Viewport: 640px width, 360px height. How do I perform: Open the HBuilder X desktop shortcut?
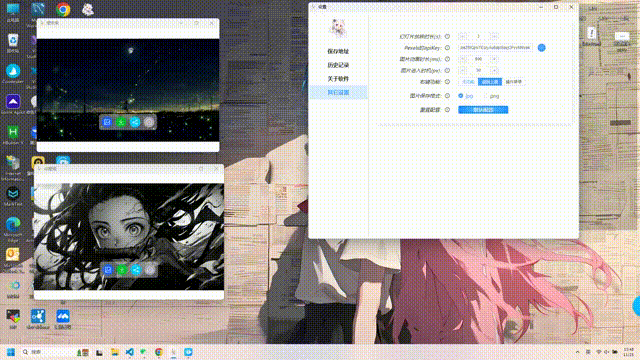point(13,134)
